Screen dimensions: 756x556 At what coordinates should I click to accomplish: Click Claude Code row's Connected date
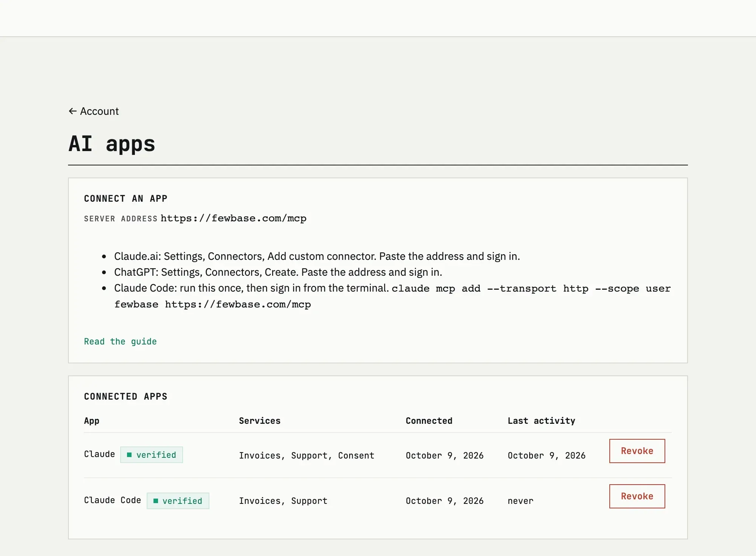(445, 501)
